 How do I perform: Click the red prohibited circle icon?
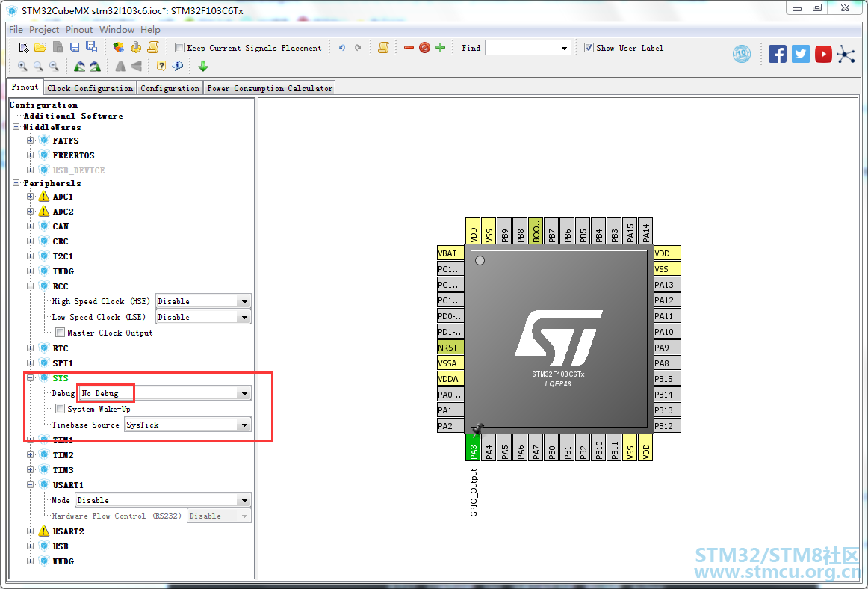point(424,48)
